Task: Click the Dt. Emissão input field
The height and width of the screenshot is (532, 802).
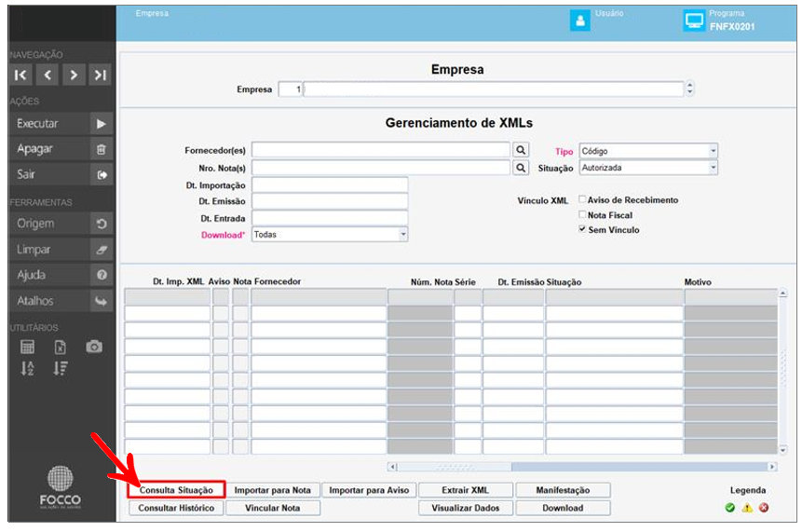Action: point(330,201)
